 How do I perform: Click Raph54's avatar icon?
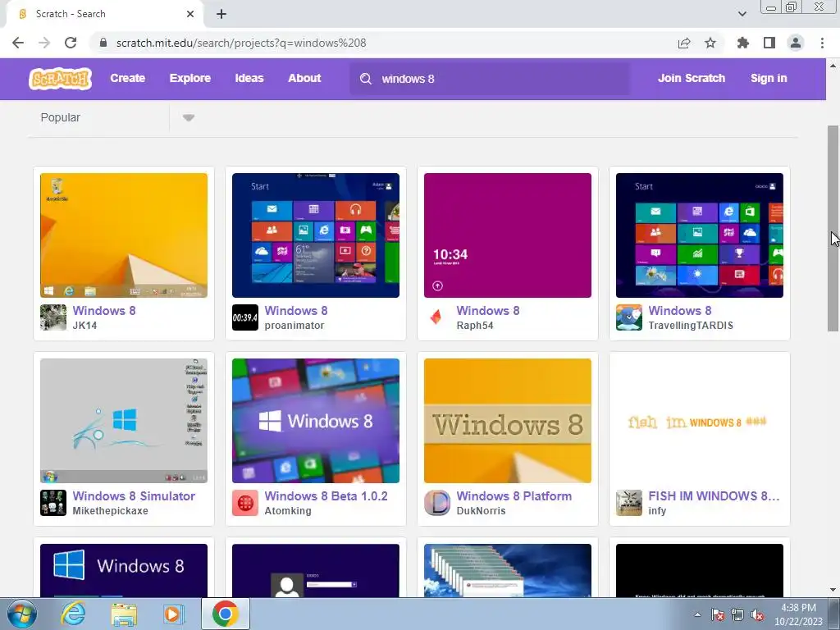(x=436, y=317)
